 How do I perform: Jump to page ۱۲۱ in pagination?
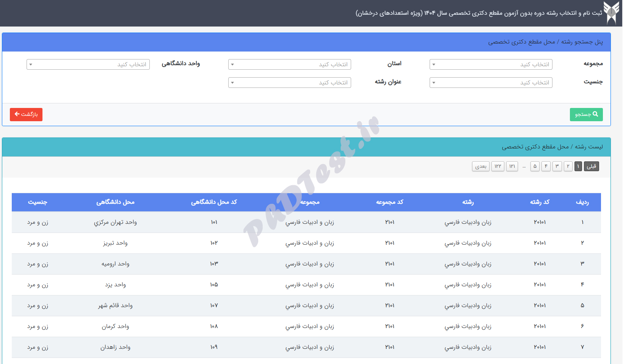[512, 166]
